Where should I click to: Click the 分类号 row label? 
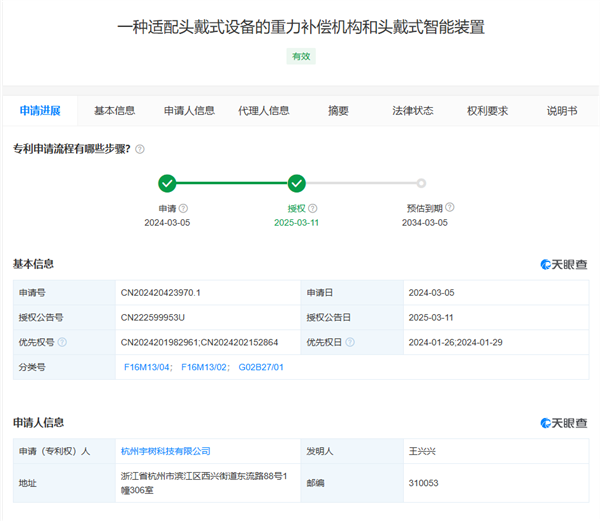pos(32,367)
